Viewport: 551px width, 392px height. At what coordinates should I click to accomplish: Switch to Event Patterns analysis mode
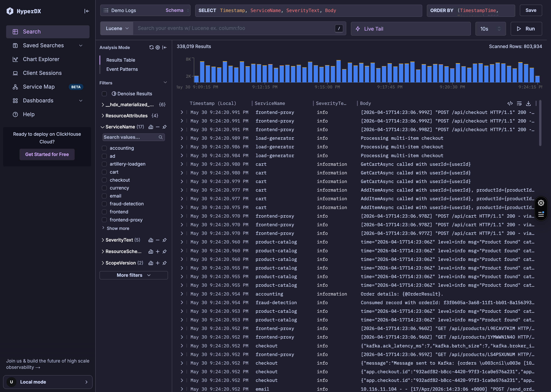click(122, 69)
